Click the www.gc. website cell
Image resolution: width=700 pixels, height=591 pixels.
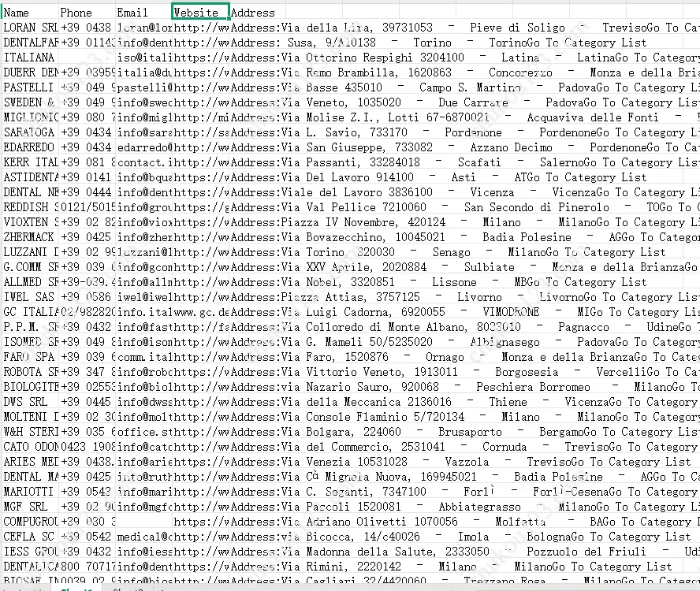tap(200, 312)
